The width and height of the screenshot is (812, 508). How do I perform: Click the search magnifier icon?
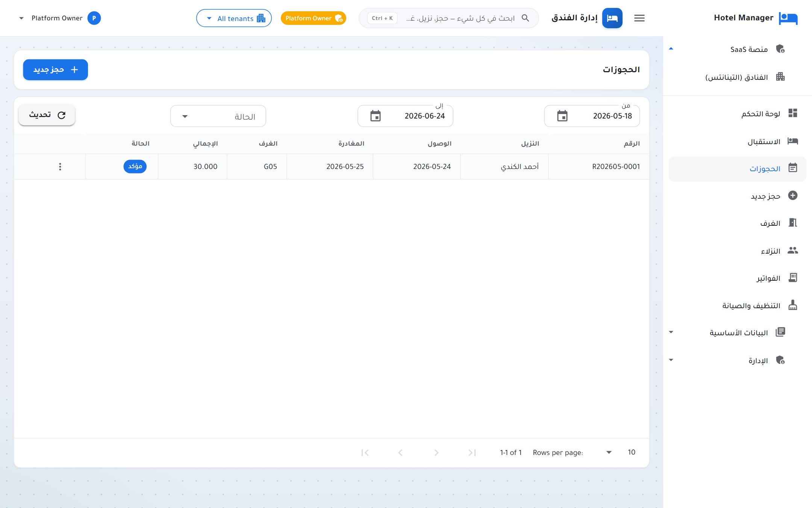click(x=525, y=18)
